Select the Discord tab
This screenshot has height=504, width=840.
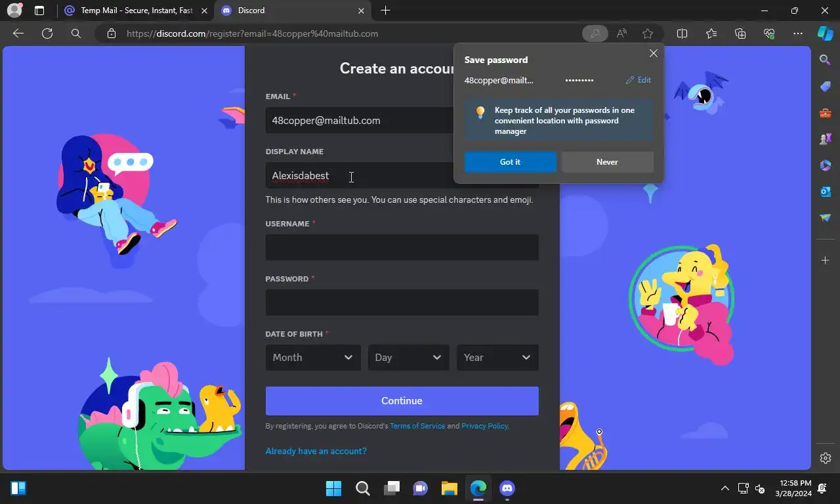[293, 10]
